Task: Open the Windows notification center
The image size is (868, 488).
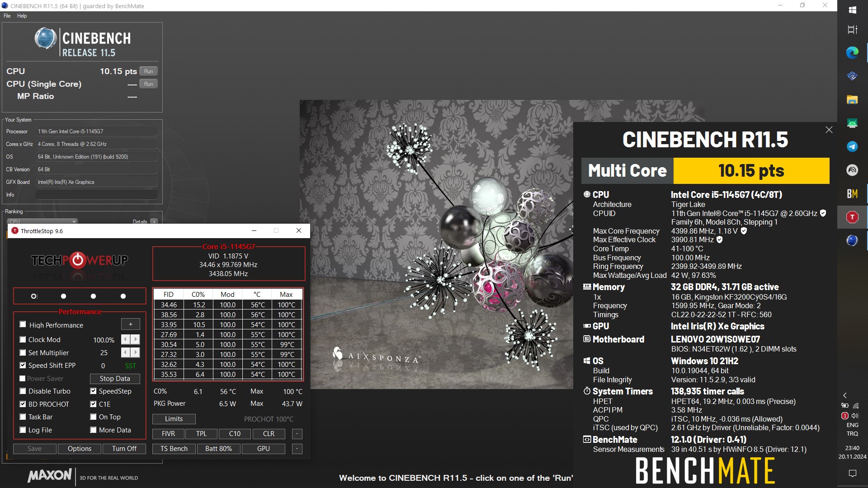Action: click(852, 473)
